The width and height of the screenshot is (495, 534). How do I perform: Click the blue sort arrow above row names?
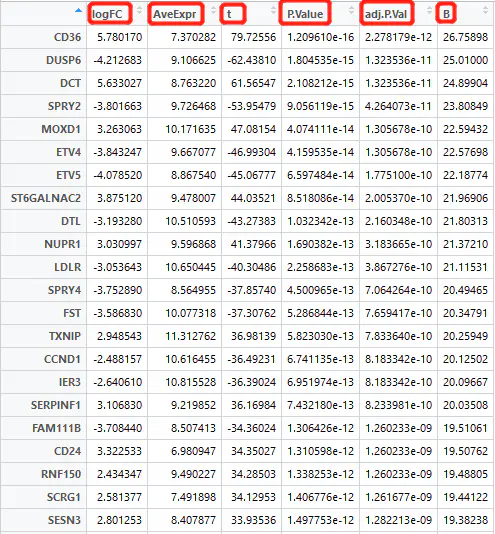pos(79,11)
